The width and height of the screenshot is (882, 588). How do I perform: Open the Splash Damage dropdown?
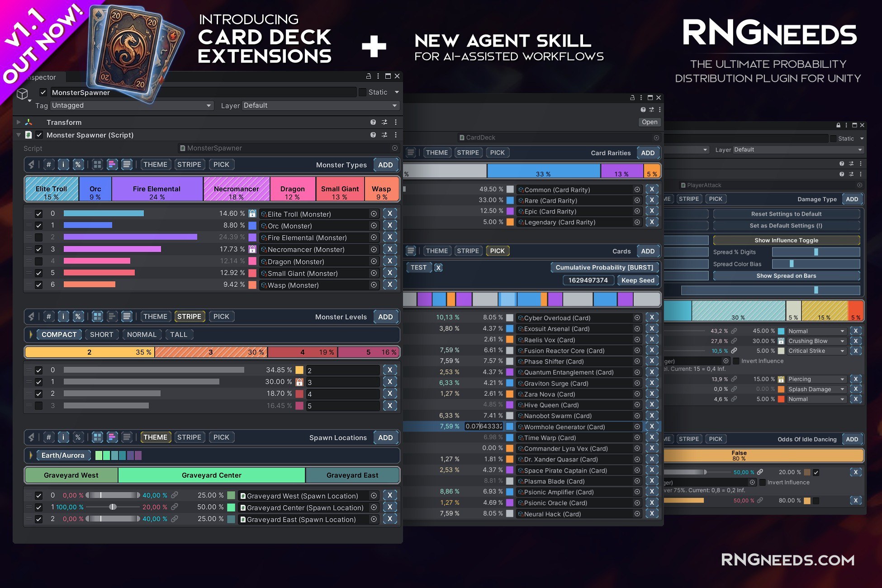coord(816,389)
